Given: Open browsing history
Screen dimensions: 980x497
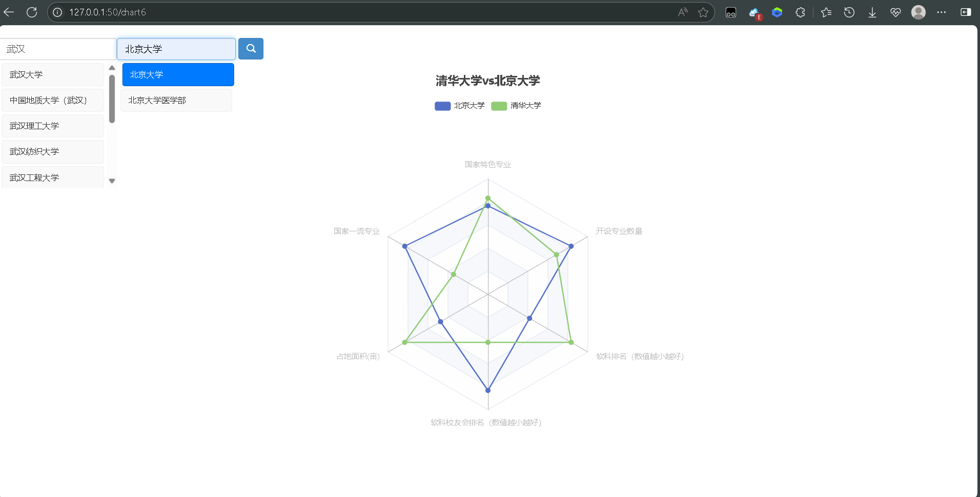Looking at the screenshot, I should pyautogui.click(x=849, y=12).
